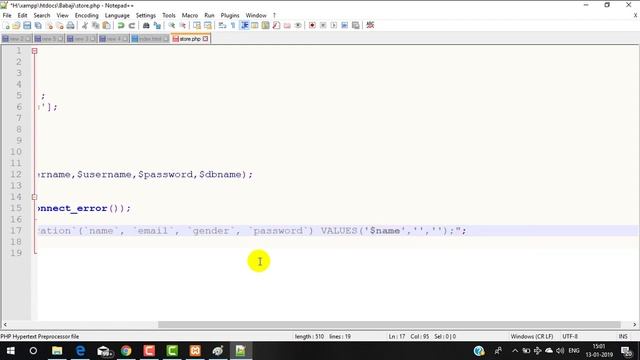Image resolution: width=640 pixels, height=360 pixels.
Task: Toggle Word wrap in the toolbar
Action: 222,25
